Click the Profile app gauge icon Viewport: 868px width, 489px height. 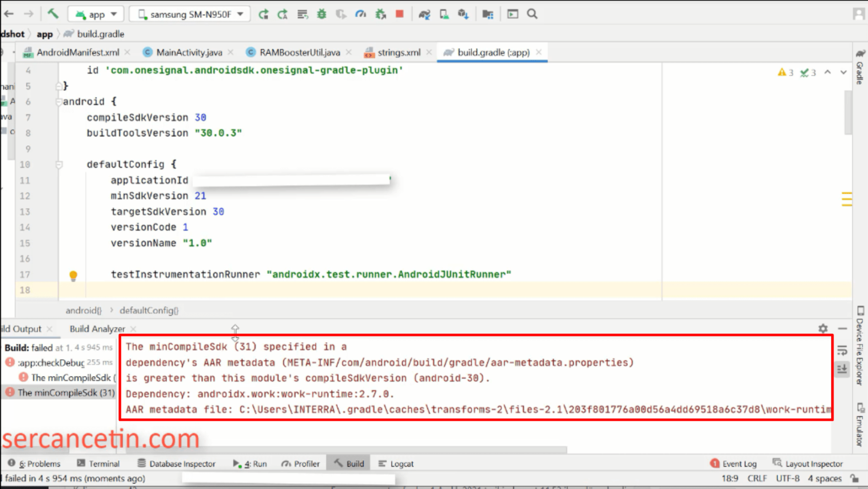361,14
